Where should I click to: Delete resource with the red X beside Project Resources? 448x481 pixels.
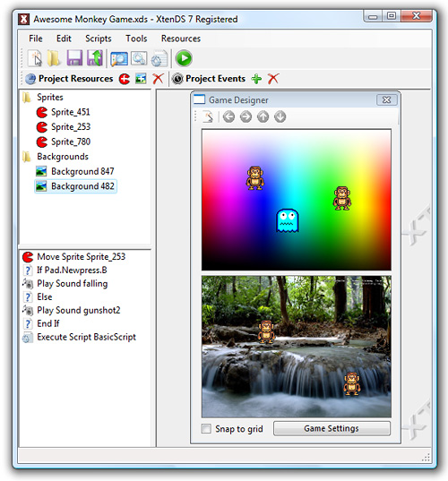[x=158, y=79]
